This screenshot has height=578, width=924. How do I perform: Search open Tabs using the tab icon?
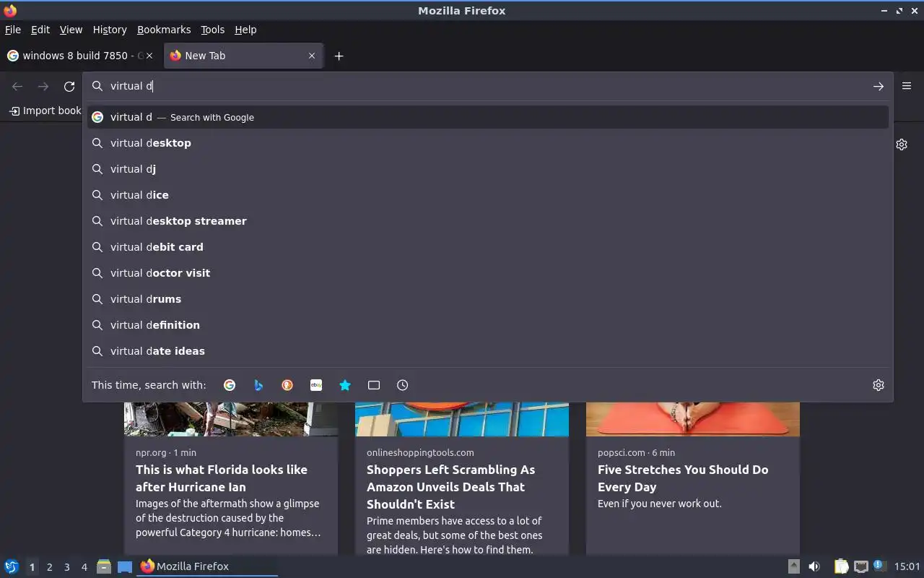[374, 385]
